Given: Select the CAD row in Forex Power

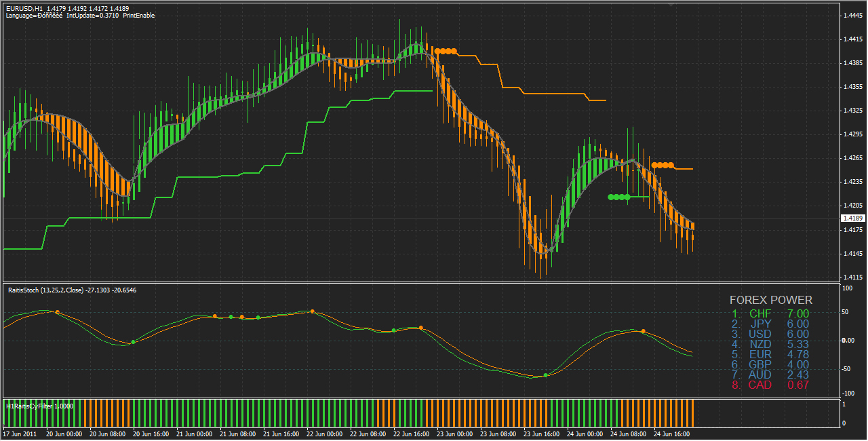Looking at the screenshot, I should tap(770, 385).
